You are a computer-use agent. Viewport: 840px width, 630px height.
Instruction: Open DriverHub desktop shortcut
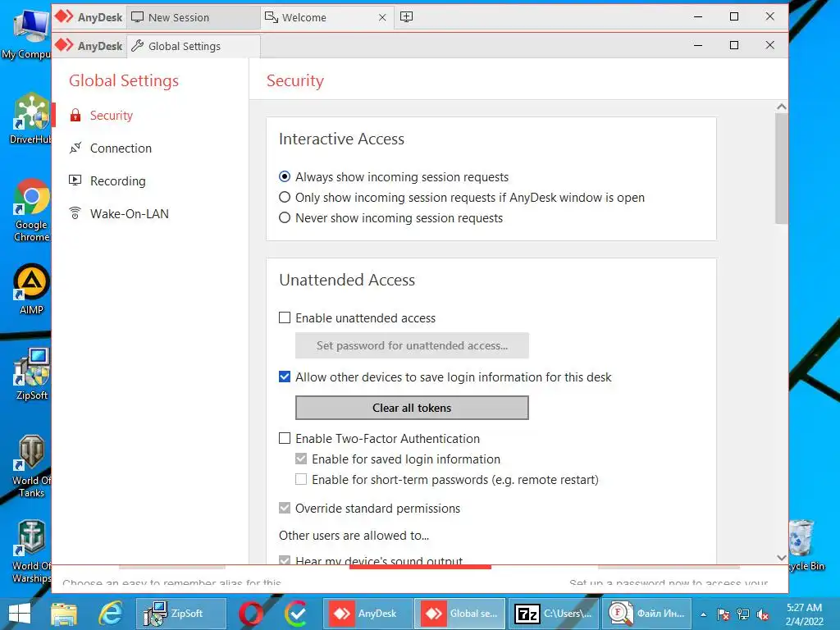click(30, 119)
